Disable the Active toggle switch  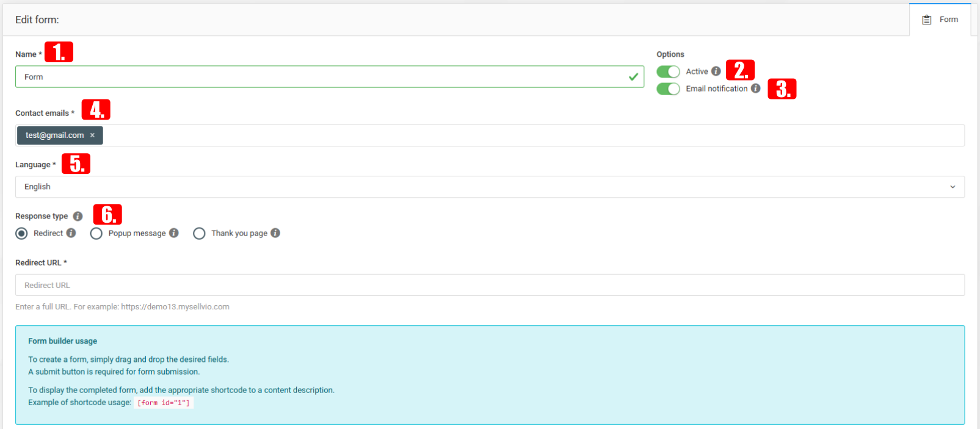[x=668, y=71]
